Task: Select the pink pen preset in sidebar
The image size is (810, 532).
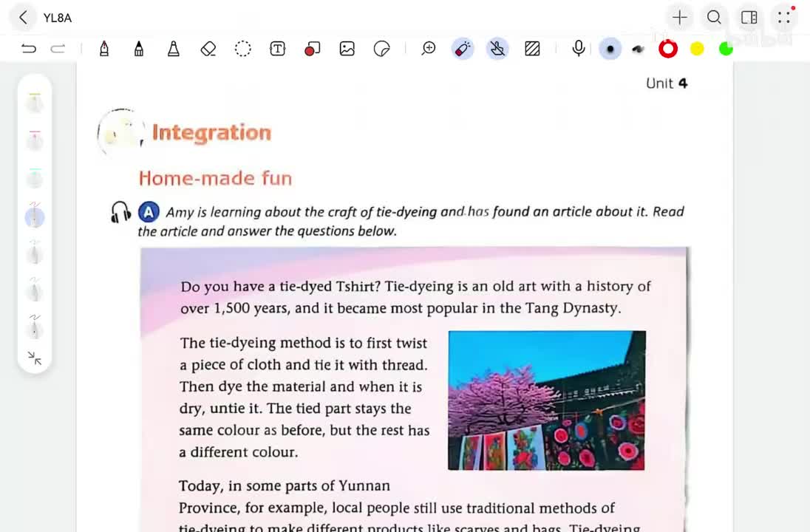Action: tap(35, 140)
